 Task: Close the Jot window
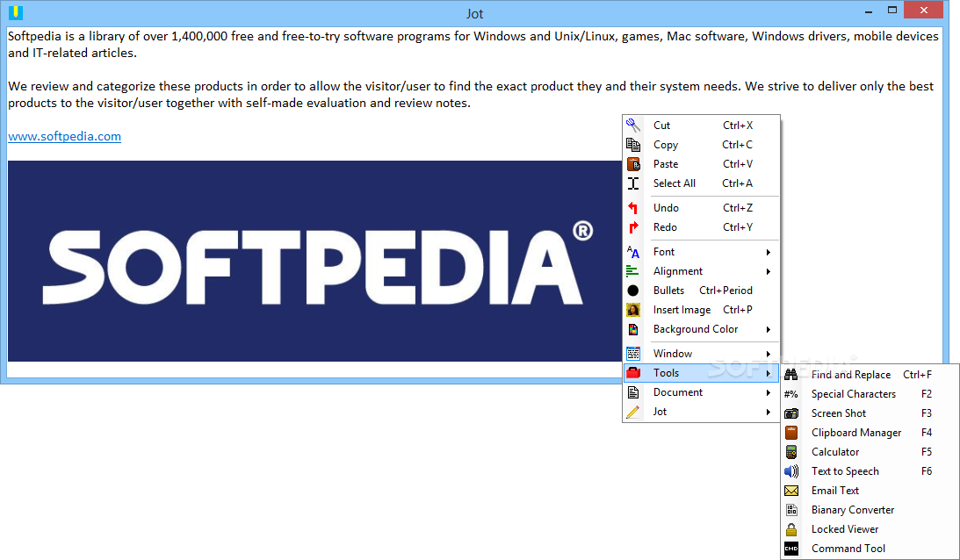click(x=924, y=11)
